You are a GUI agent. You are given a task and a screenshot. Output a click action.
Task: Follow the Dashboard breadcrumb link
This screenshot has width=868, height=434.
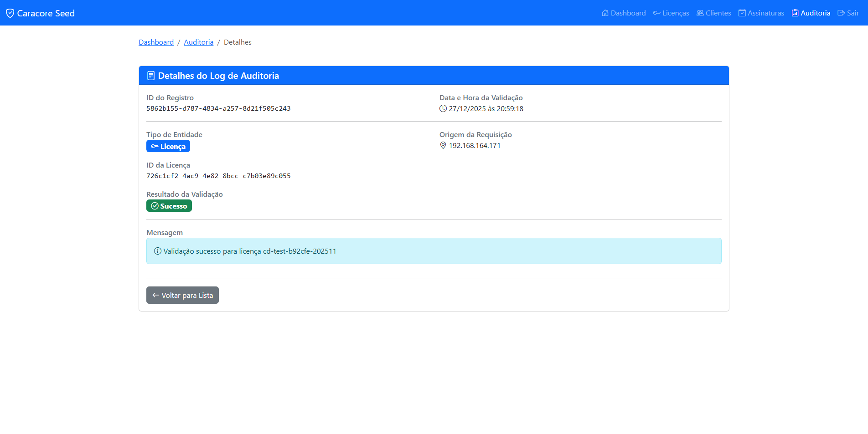156,42
